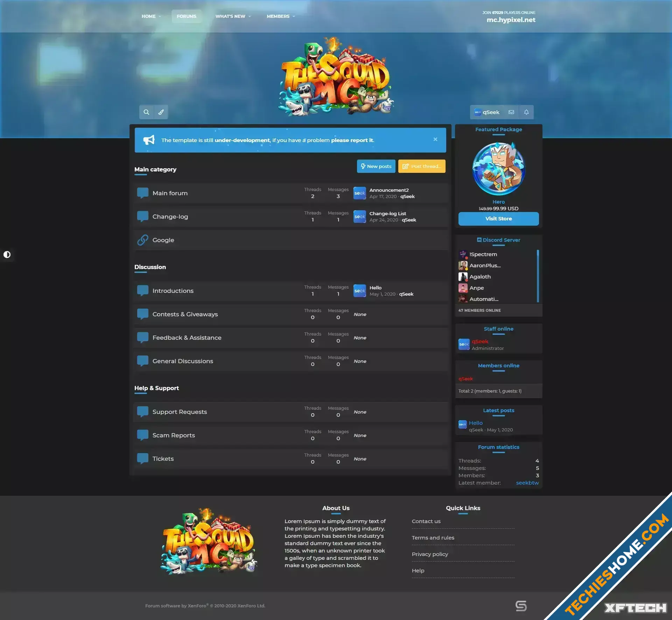Click the Discord Server title icon
This screenshot has width=672, height=620.
[x=479, y=240]
